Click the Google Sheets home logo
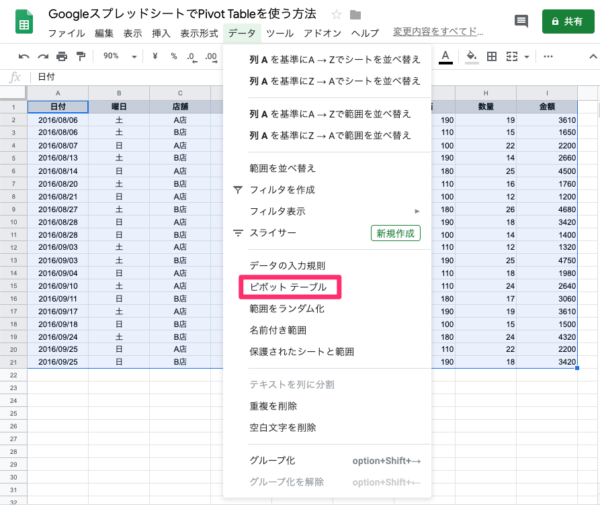Viewport: 600px width, 505px height. coord(22,21)
